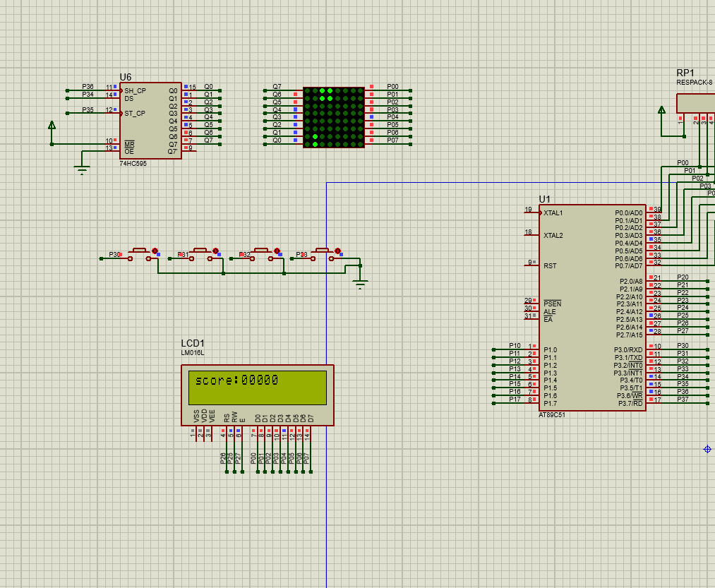The height and width of the screenshot is (588, 715).
Task: Click the 8x8 green LED dot matrix
Action: 333,117
